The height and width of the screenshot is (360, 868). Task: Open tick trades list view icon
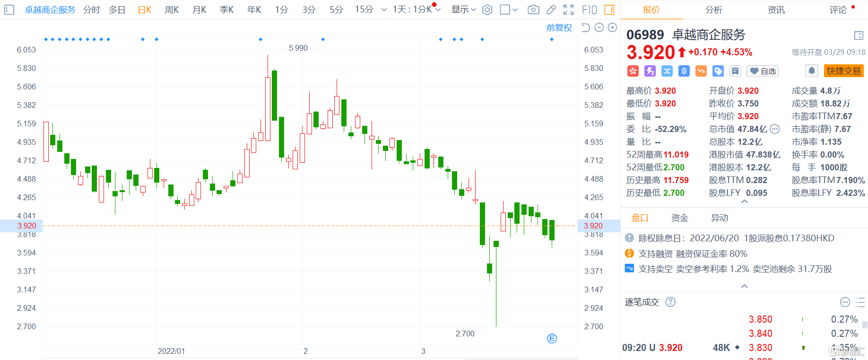click(x=860, y=302)
